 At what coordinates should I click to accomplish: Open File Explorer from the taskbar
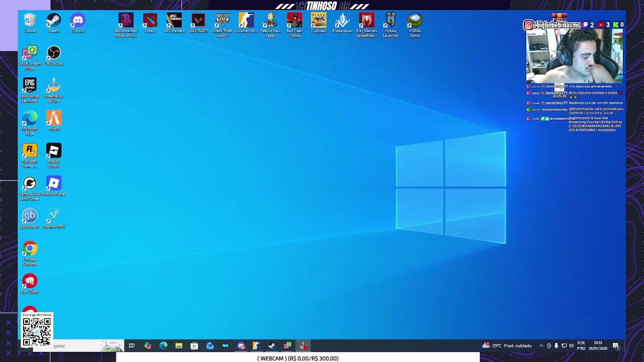point(179,345)
